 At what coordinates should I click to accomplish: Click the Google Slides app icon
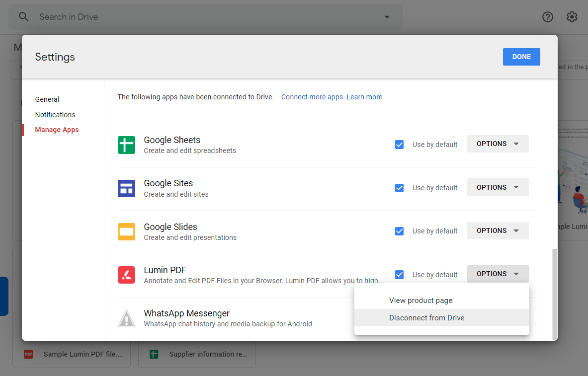coord(126,231)
